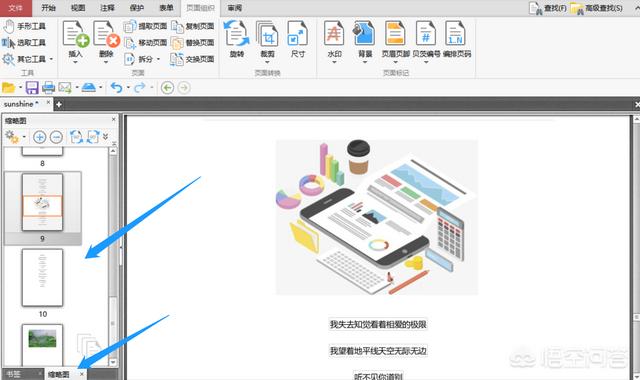Select page 10 thumbnail
This screenshot has width=640, height=380.
[x=42, y=278]
